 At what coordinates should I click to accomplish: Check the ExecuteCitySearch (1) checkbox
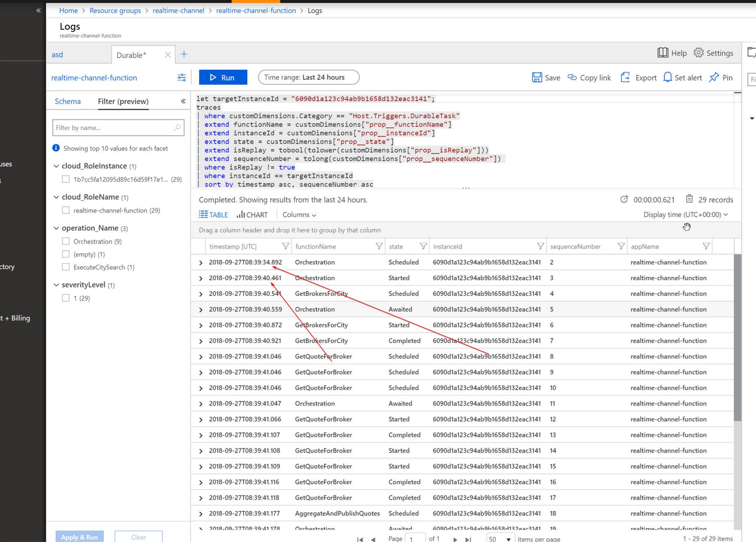pos(66,267)
